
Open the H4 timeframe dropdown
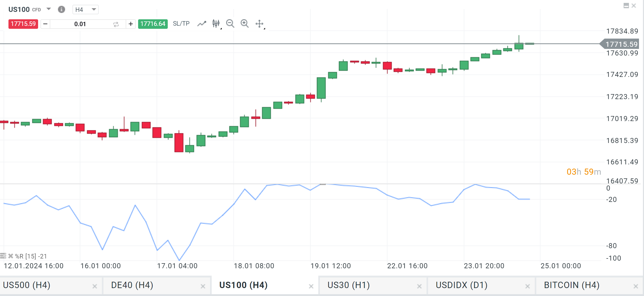85,10
